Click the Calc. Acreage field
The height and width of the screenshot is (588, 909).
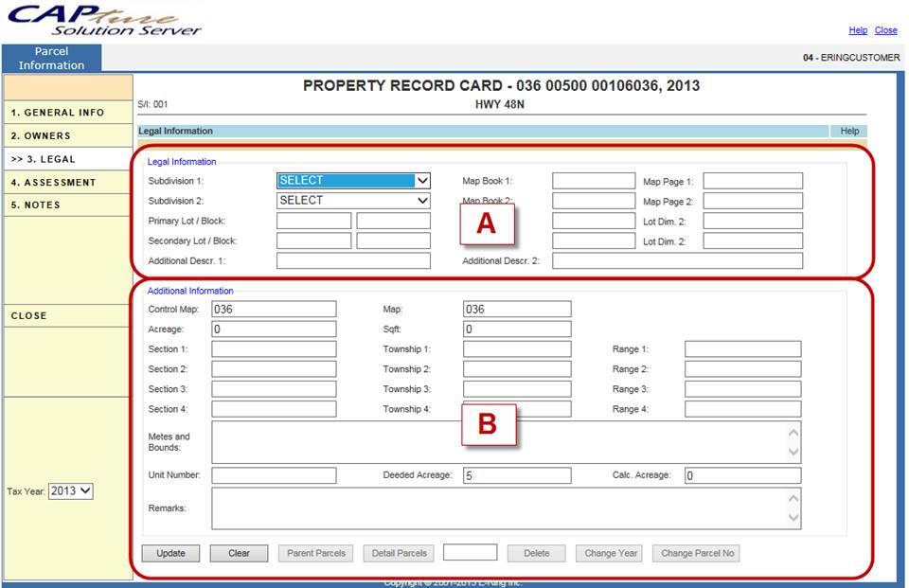[x=743, y=475]
